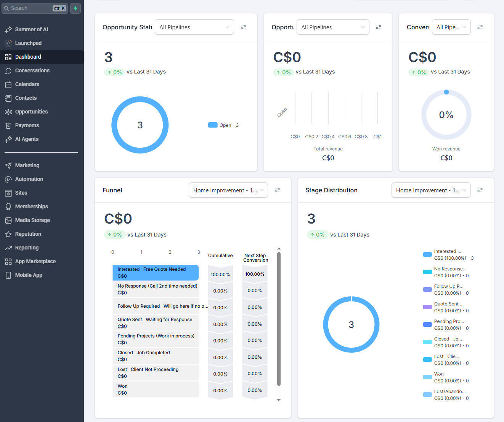Open Conversations from the sidebar

32,70
